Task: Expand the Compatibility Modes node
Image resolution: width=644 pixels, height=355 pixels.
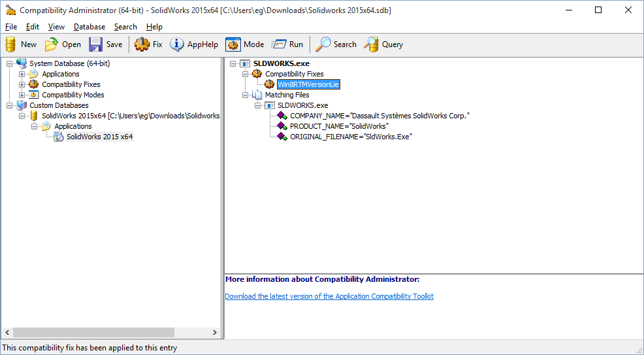Action: click(22, 95)
